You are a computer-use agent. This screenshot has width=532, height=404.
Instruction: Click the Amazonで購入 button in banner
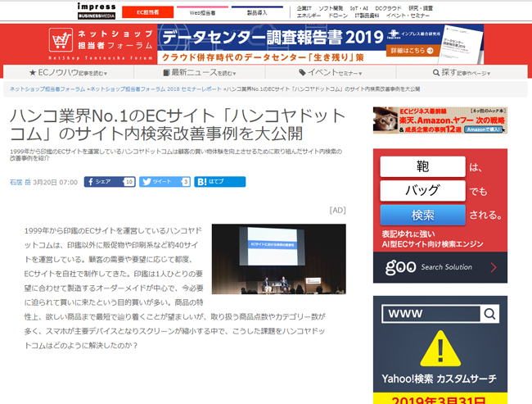[x=484, y=129]
